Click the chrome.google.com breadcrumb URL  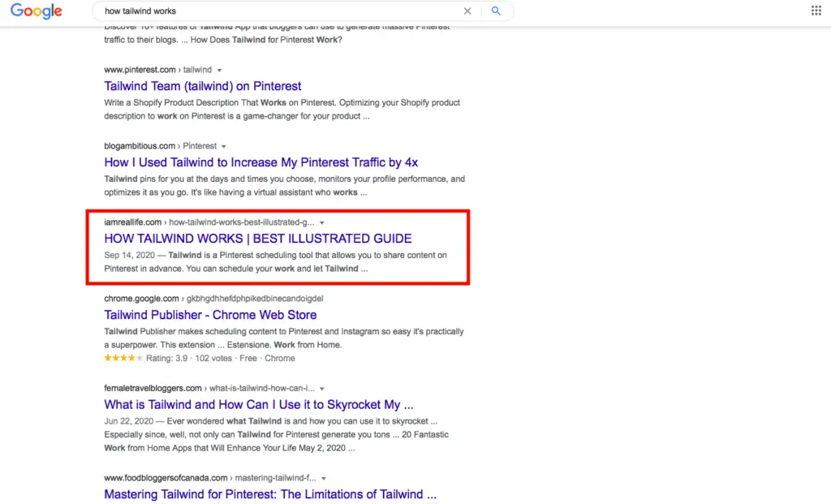point(213,299)
